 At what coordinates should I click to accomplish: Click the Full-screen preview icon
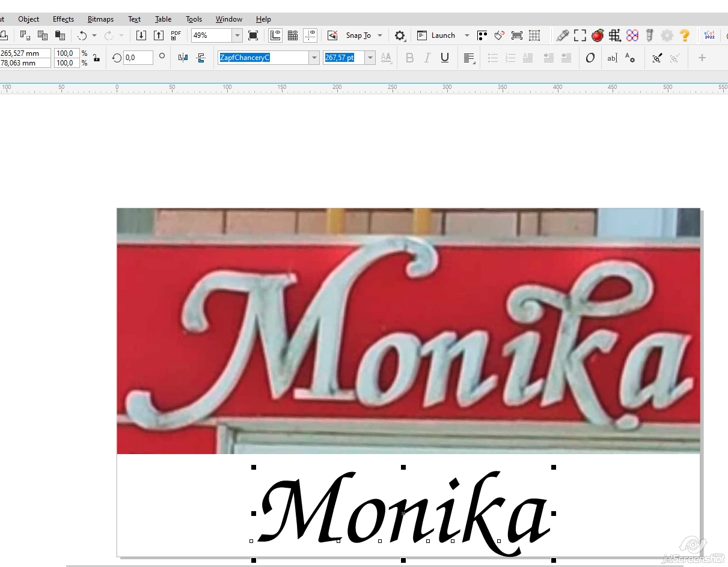[253, 35]
